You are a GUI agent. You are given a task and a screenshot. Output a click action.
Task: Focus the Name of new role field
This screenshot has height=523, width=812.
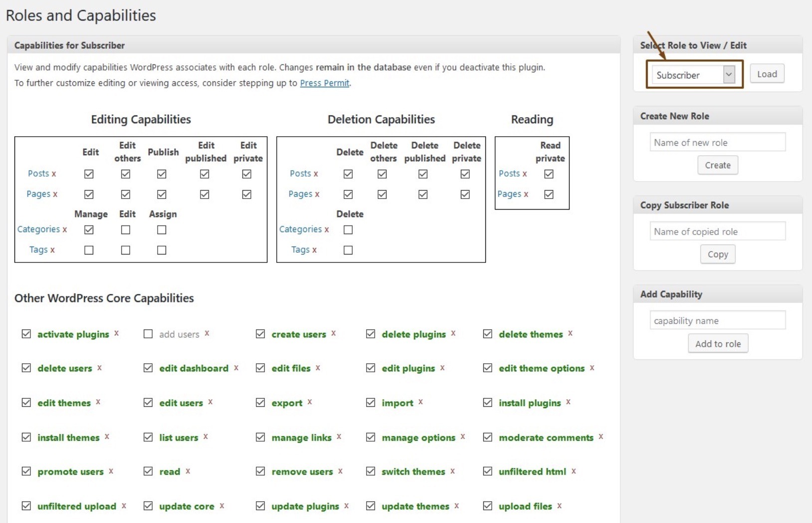coord(718,142)
